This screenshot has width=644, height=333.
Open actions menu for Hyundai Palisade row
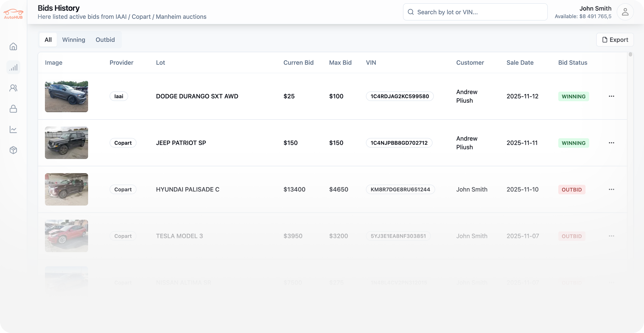612,189
